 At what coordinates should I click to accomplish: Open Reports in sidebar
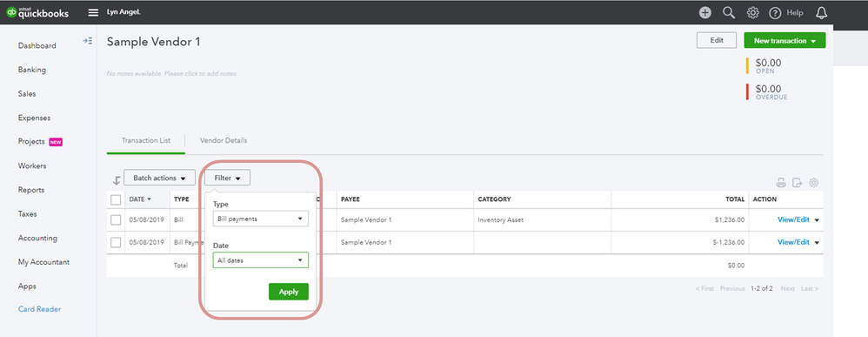31,190
